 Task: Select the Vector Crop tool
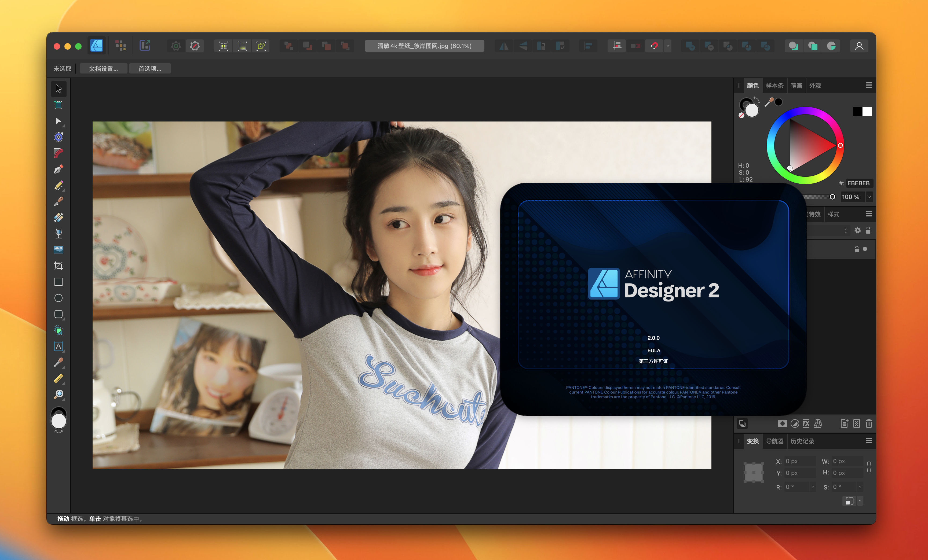pyautogui.click(x=59, y=266)
